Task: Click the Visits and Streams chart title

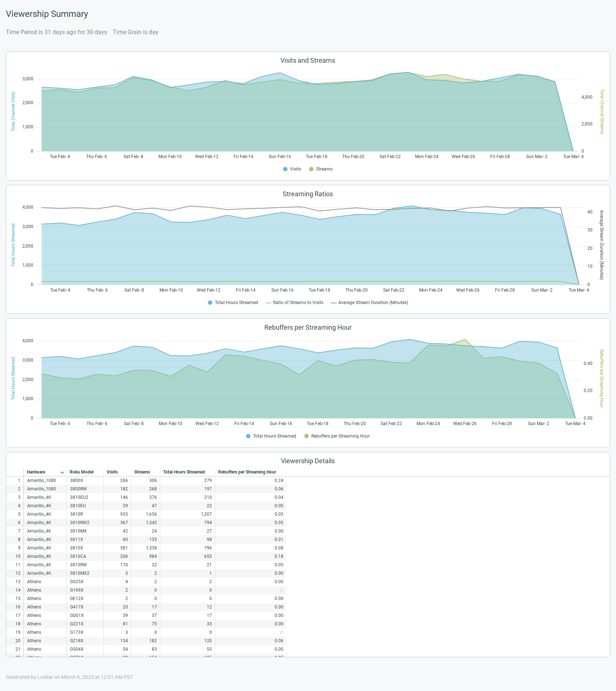Action: point(308,61)
